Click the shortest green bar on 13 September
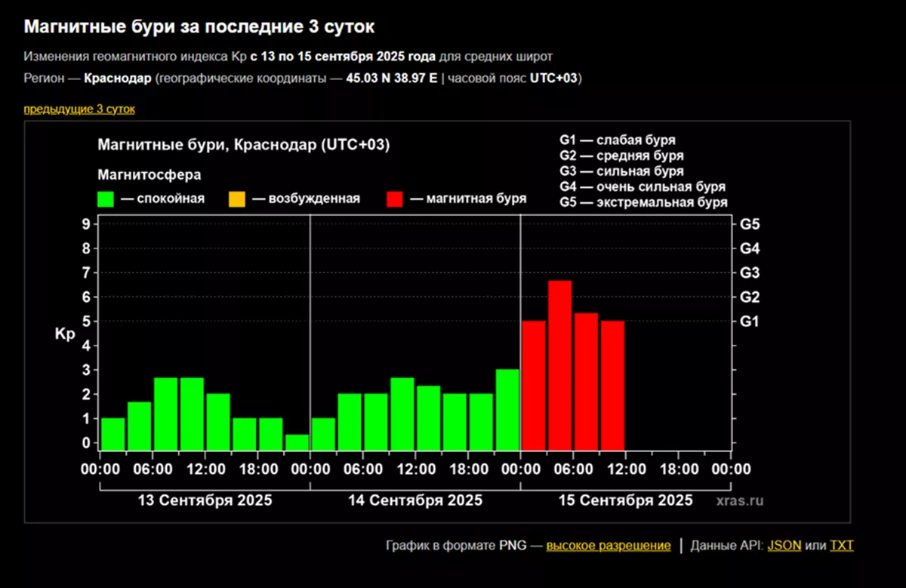Viewport: 906px width, 588px height. click(x=297, y=442)
